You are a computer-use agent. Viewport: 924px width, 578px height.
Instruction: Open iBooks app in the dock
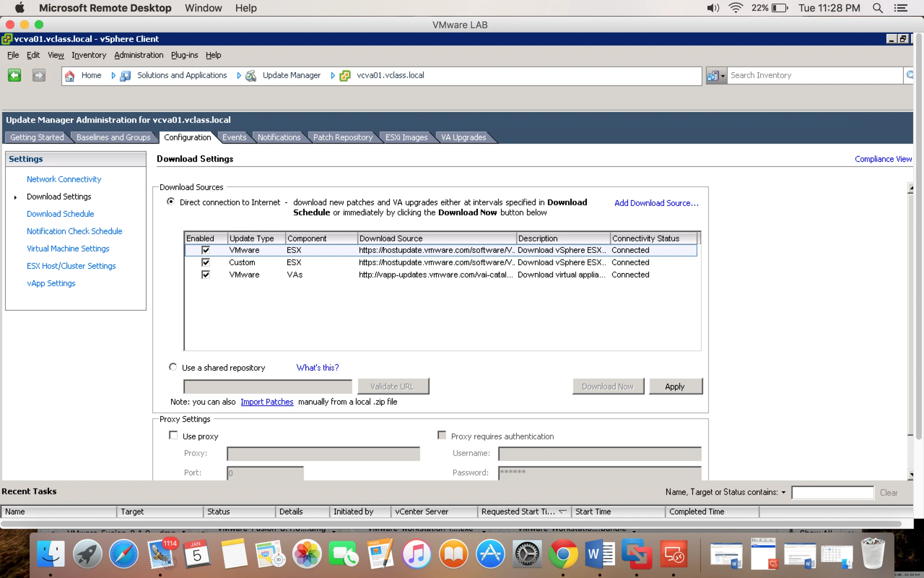click(453, 554)
